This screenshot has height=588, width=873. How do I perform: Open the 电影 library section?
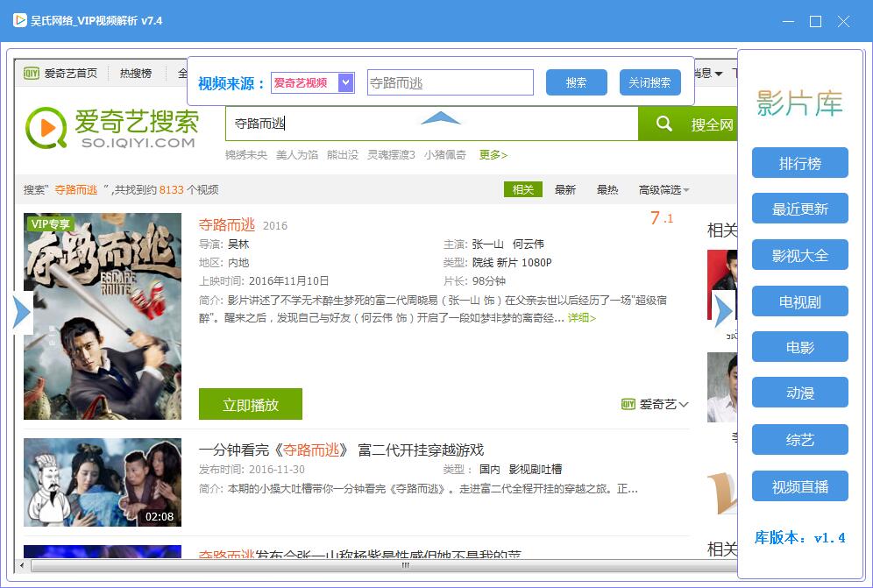coord(800,347)
